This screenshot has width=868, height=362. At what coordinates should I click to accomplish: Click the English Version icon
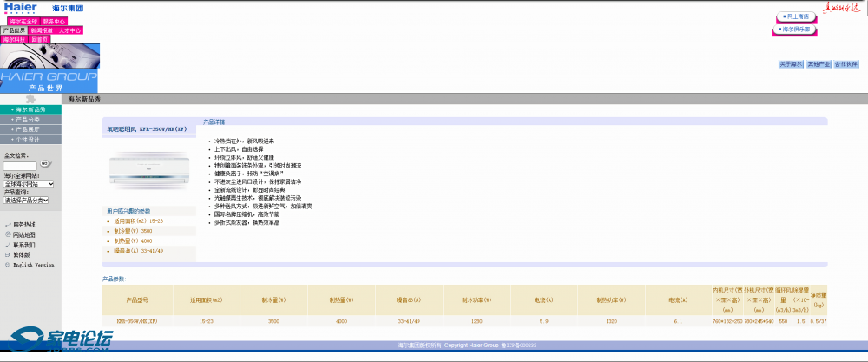(x=8, y=265)
